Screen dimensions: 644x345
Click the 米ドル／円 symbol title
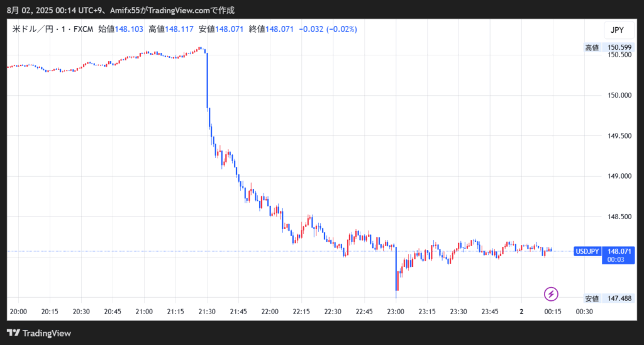(x=36, y=30)
